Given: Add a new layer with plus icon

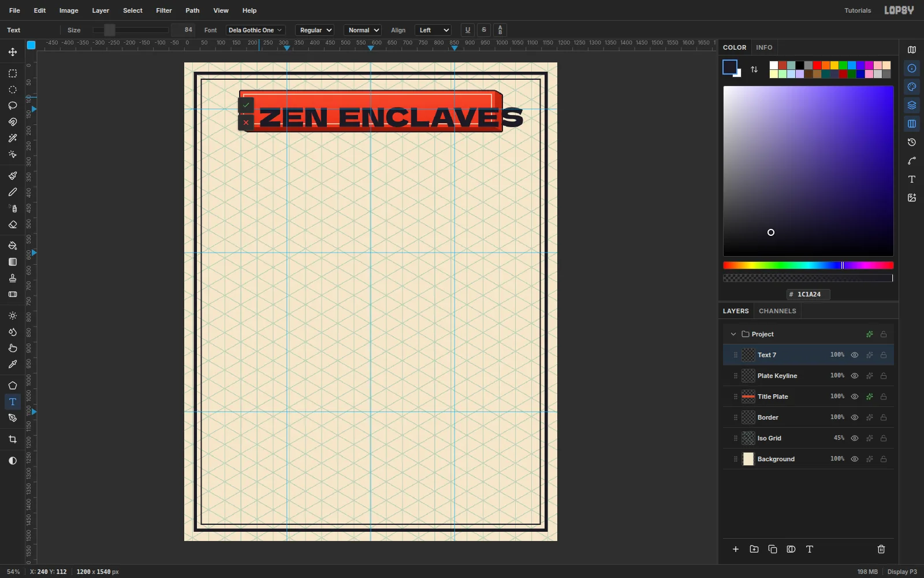Looking at the screenshot, I should click(x=736, y=549).
